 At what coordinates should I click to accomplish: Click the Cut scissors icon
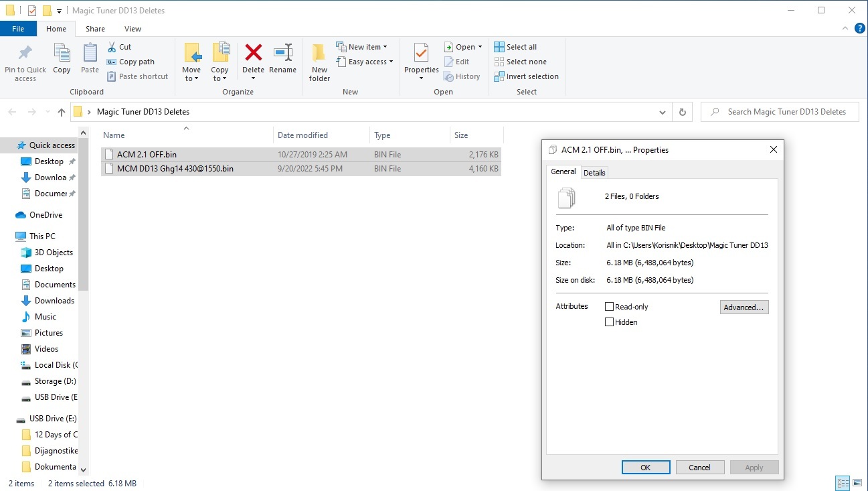(x=112, y=47)
